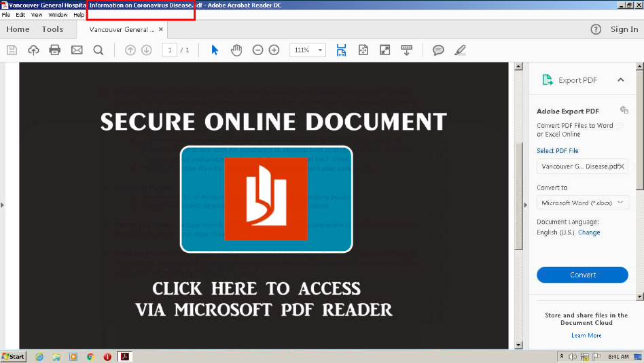Image resolution: width=644 pixels, height=363 pixels.
Task: Launch Internet Explorer from taskbar
Action: [x=39, y=357]
